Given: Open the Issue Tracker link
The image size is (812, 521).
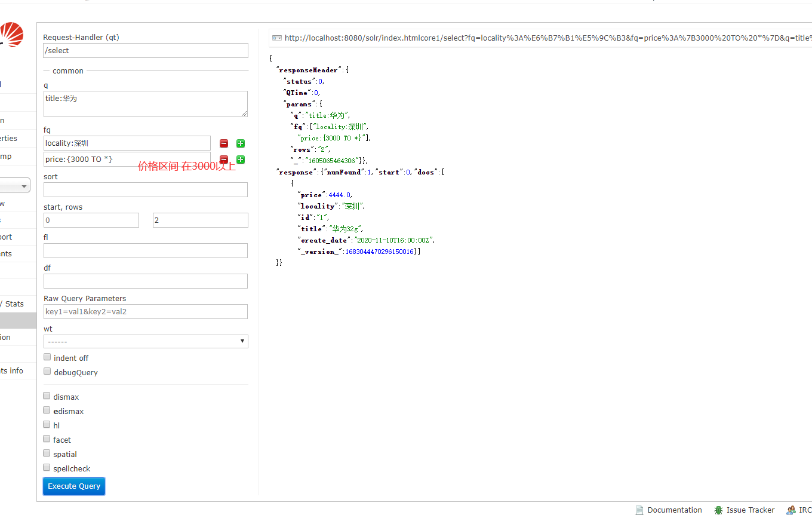Looking at the screenshot, I should coord(751,510).
